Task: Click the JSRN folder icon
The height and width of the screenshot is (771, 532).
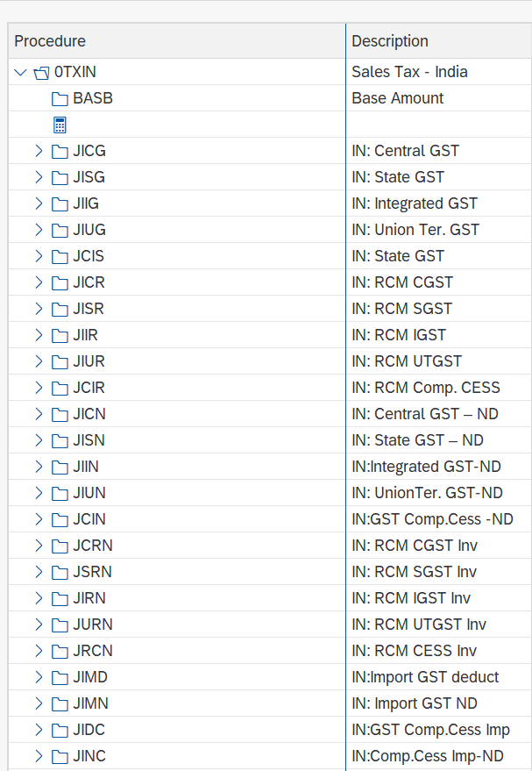Action: tap(60, 573)
